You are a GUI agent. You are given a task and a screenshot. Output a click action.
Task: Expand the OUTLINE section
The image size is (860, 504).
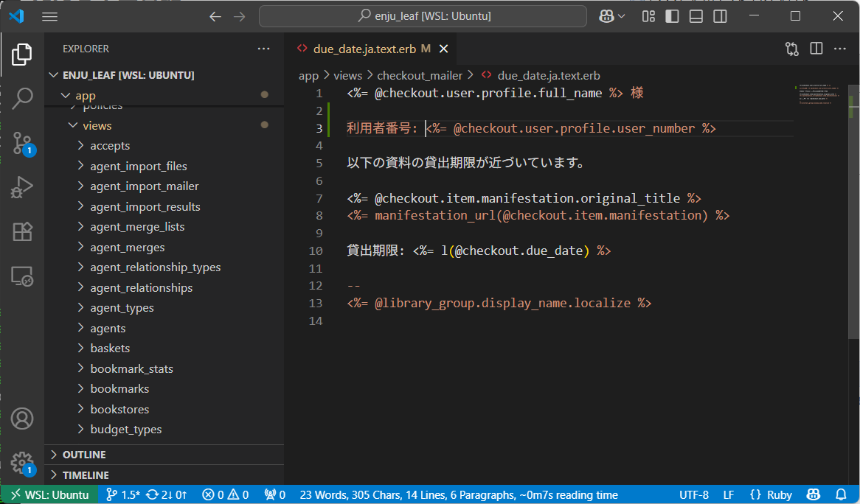click(x=164, y=455)
